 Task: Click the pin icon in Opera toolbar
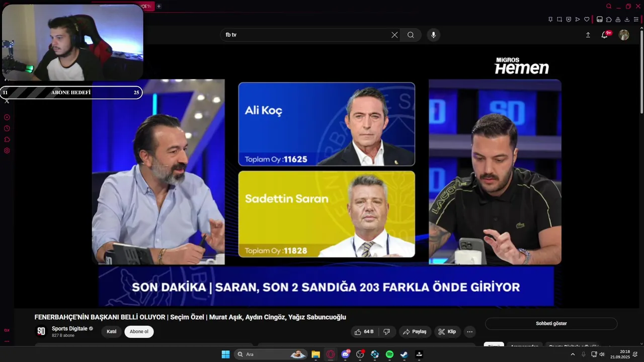click(550, 20)
